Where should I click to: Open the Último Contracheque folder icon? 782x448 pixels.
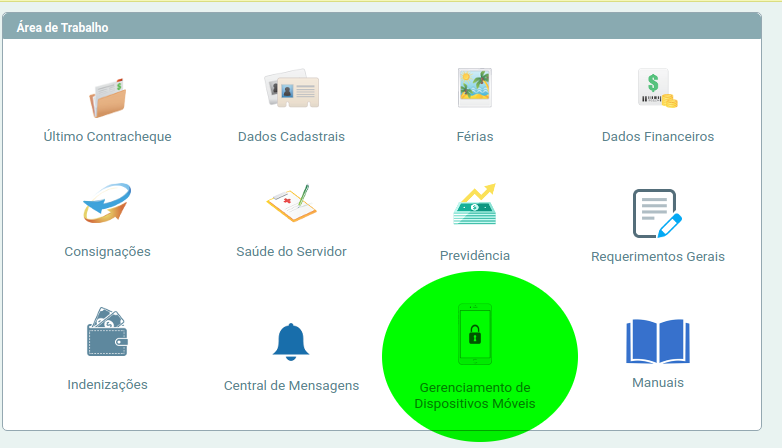[x=108, y=97]
